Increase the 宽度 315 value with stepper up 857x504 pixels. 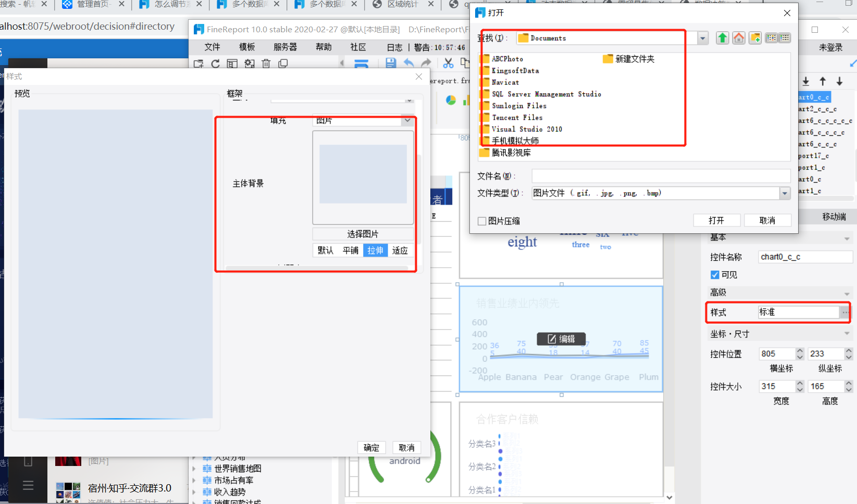pos(800,383)
